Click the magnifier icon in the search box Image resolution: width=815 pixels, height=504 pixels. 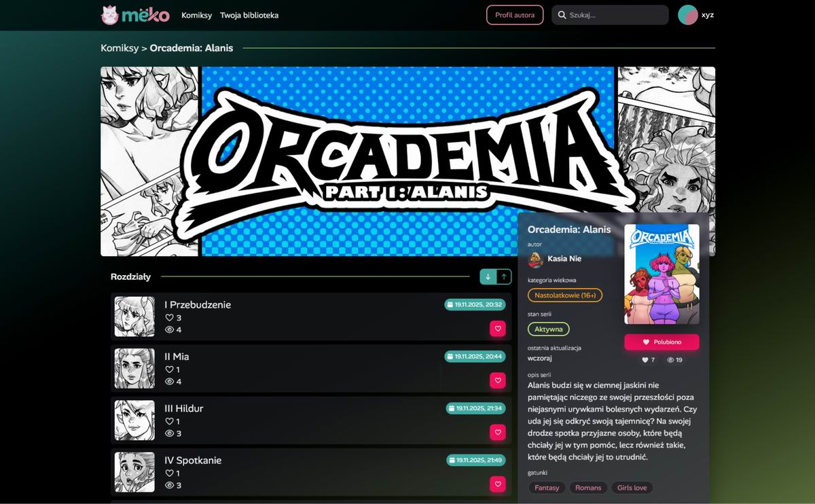point(562,15)
